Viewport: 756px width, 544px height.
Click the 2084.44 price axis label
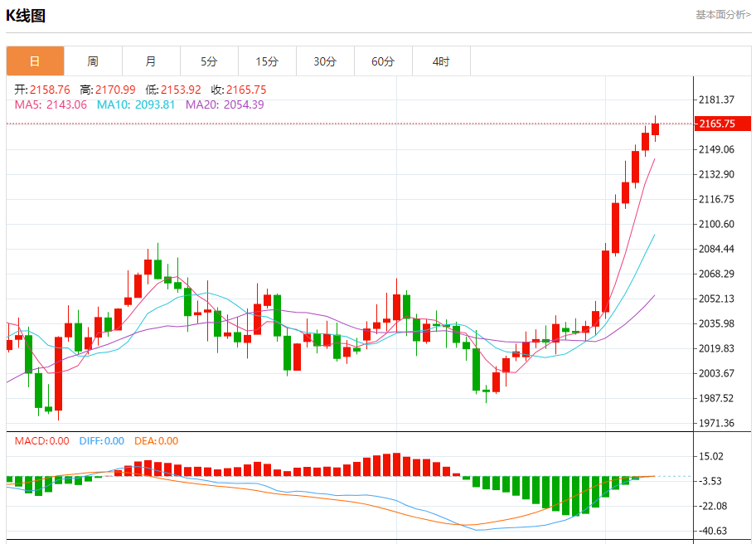tap(716, 249)
